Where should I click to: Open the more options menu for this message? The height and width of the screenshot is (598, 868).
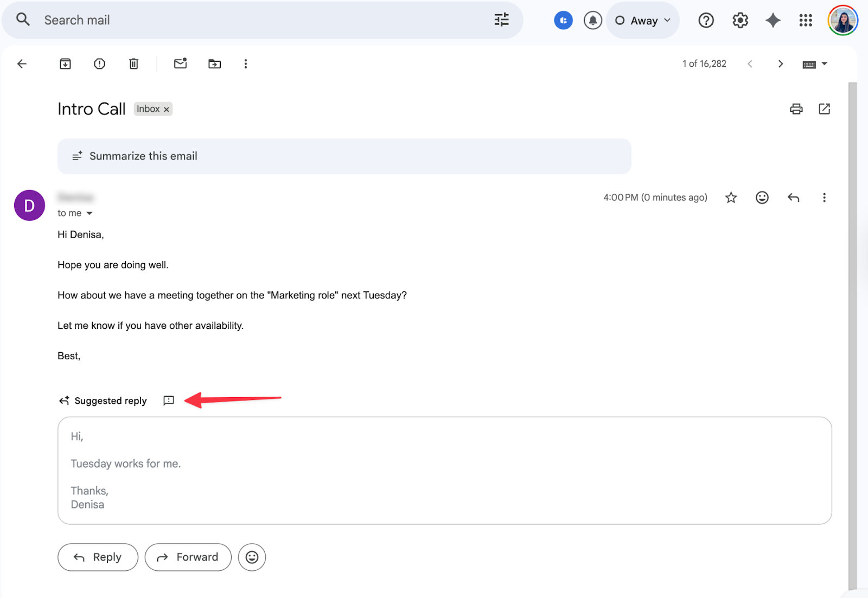pyautogui.click(x=824, y=198)
